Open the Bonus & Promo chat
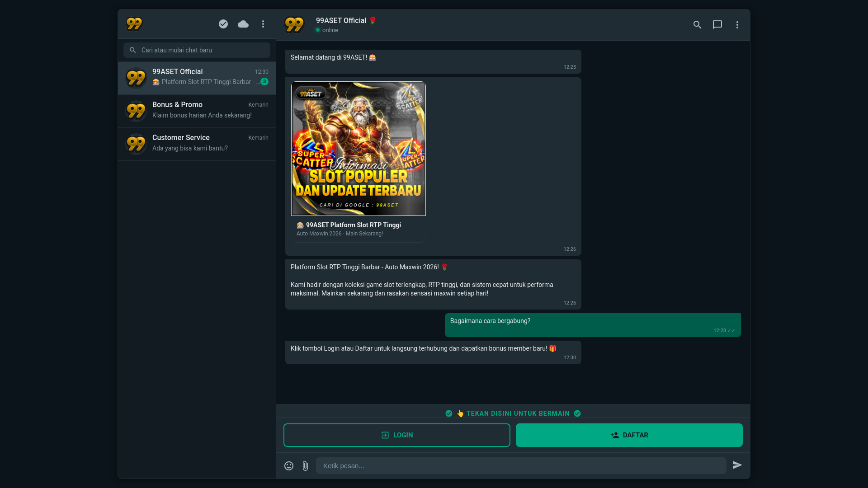The image size is (868, 488). pos(197,111)
